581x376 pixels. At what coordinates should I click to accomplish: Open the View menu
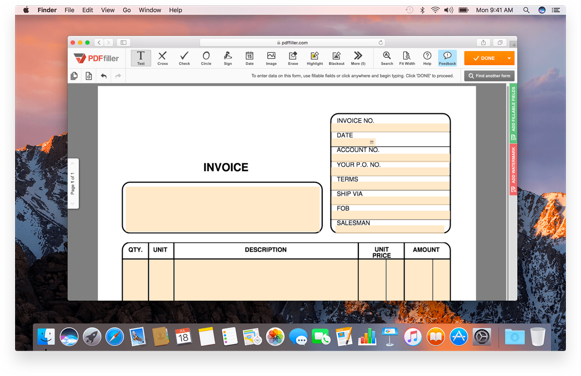108,10
